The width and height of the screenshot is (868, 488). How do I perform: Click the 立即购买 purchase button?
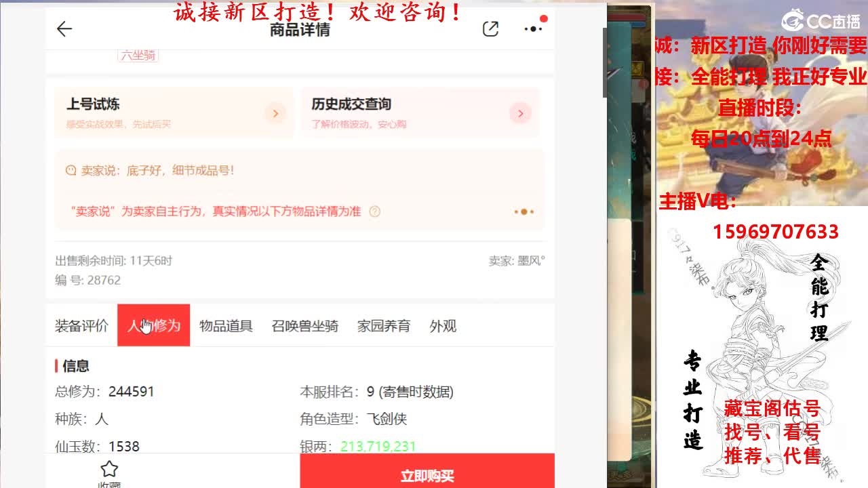(427, 475)
